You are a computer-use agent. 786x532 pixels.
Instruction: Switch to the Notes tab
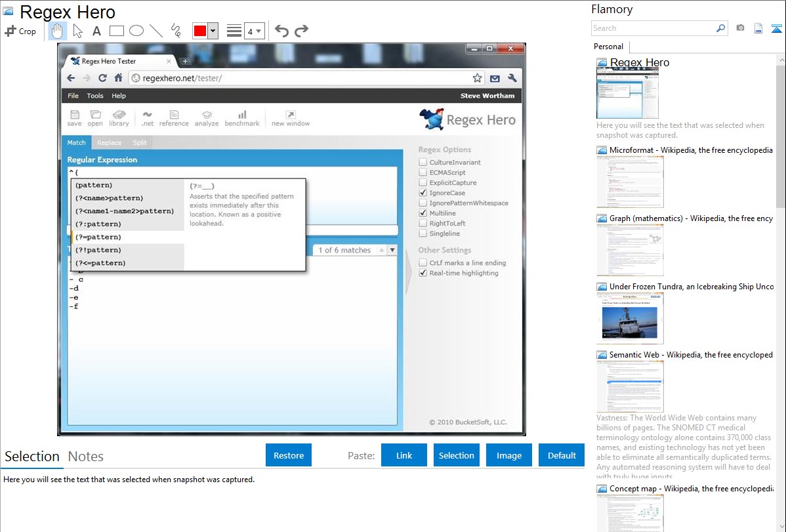pyautogui.click(x=86, y=457)
